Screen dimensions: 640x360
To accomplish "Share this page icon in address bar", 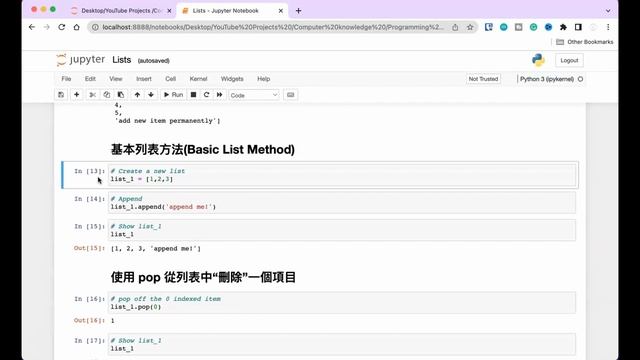I will [x=455, y=27].
